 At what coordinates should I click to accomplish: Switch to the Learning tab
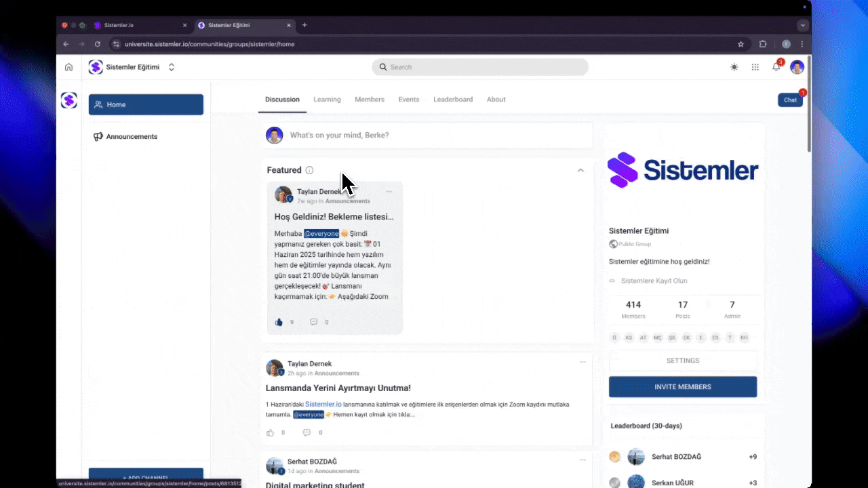pyautogui.click(x=327, y=100)
